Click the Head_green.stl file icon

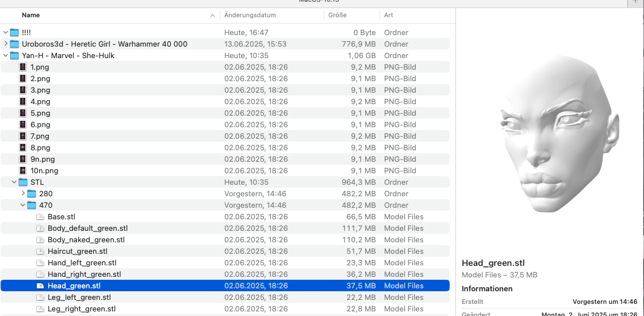click(40, 285)
